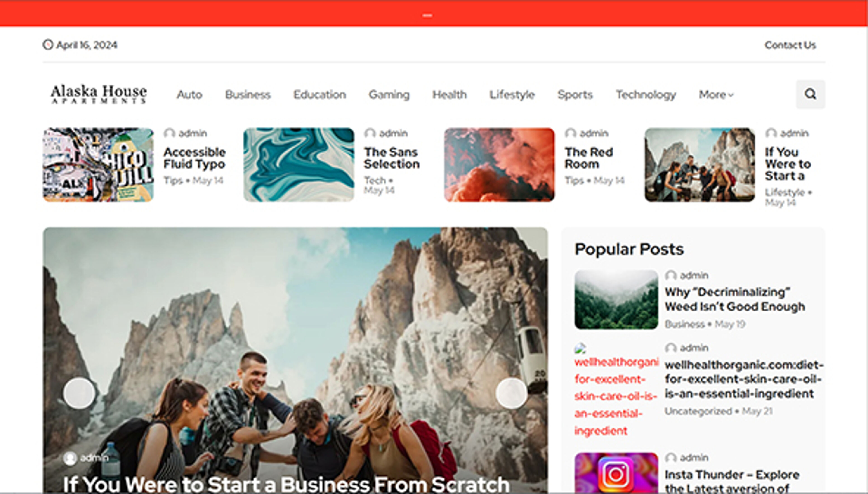Open search with magnifier icon
Viewport: 868px width, 494px height.
(810, 94)
